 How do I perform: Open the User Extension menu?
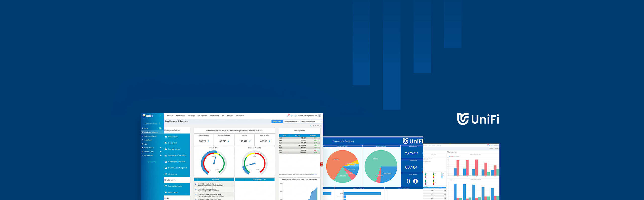(x=215, y=116)
